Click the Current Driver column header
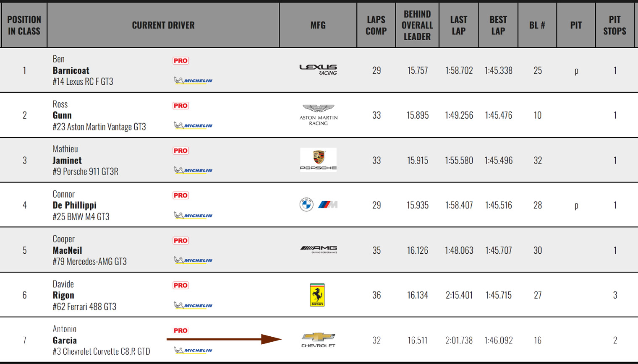Screen dimensions: 638x364 (163, 25)
